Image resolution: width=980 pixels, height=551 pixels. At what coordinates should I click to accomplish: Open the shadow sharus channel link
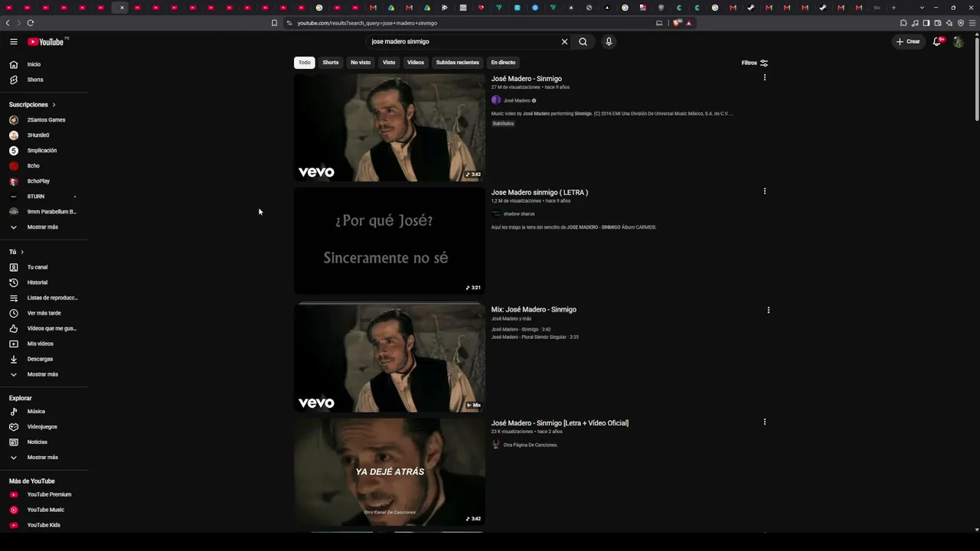(x=519, y=214)
